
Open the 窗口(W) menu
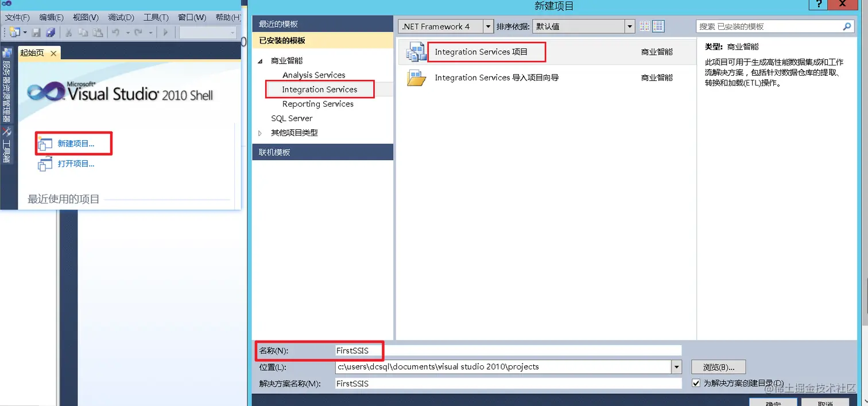coord(192,18)
